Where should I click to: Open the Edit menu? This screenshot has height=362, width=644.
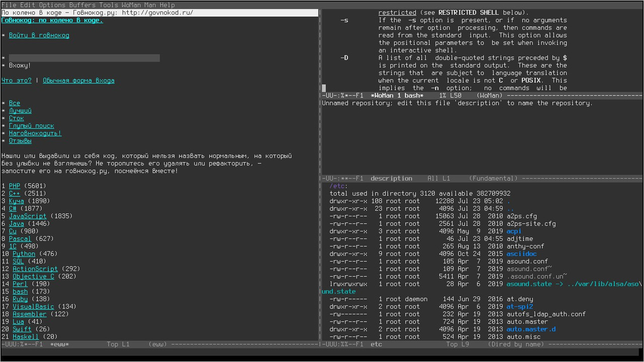(x=28, y=5)
